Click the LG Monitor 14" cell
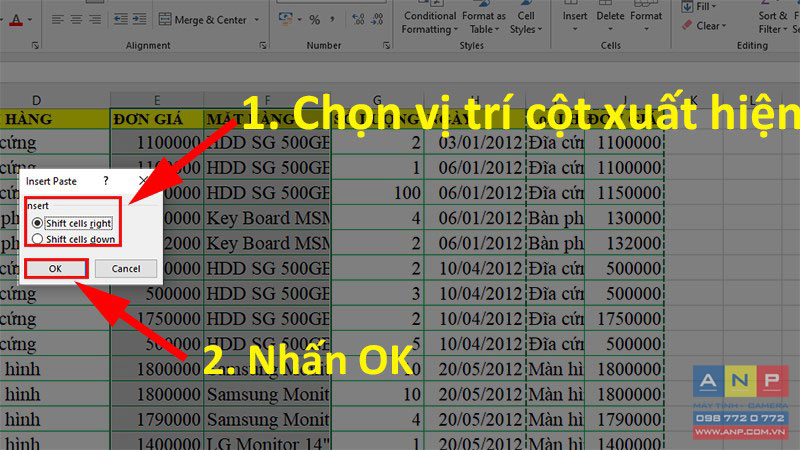Screen dimensions: 800x450 (267, 442)
